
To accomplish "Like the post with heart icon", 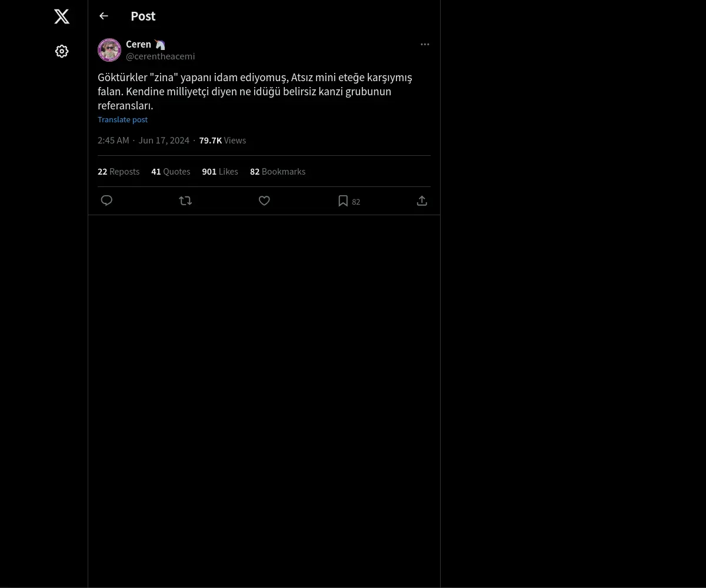I will point(264,201).
